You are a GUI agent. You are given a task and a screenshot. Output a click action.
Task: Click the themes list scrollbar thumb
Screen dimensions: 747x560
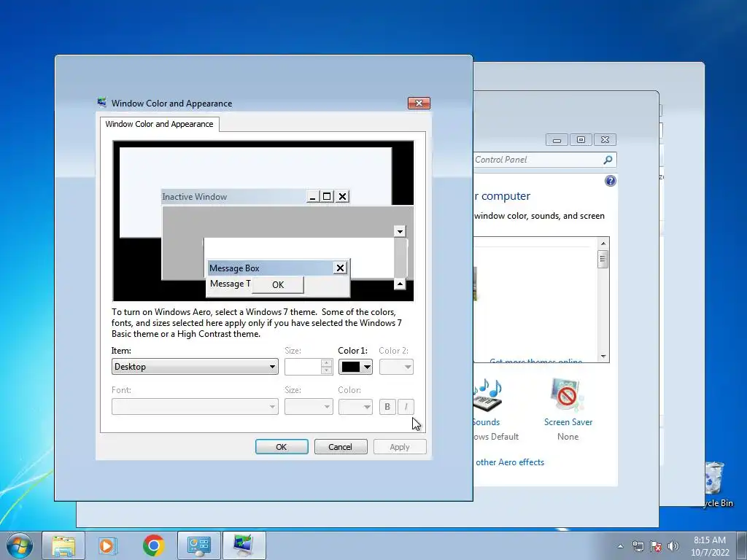tap(603, 260)
